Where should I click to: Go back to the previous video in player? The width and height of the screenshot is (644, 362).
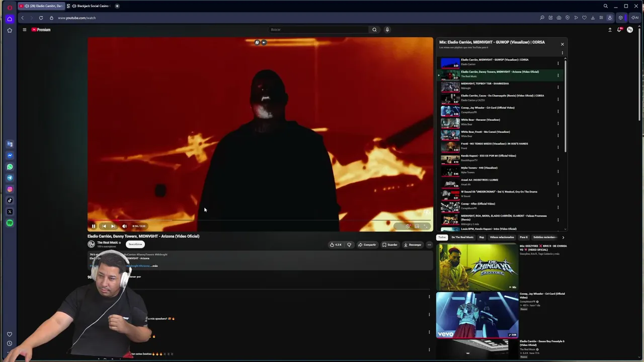(x=104, y=226)
